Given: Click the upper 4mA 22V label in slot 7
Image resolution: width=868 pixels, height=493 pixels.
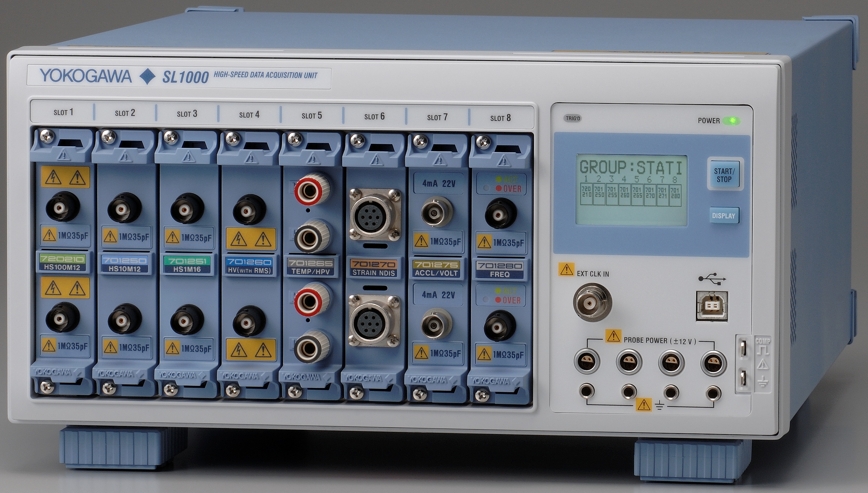Looking at the screenshot, I should pyautogui.click(x=439, y=184).
